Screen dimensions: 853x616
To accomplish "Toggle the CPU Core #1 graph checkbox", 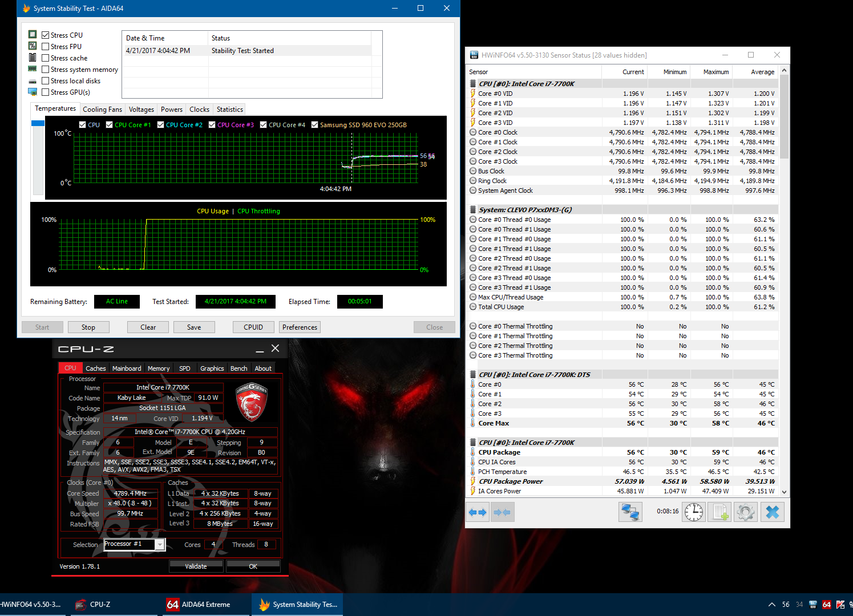I will tap(110, 124).
